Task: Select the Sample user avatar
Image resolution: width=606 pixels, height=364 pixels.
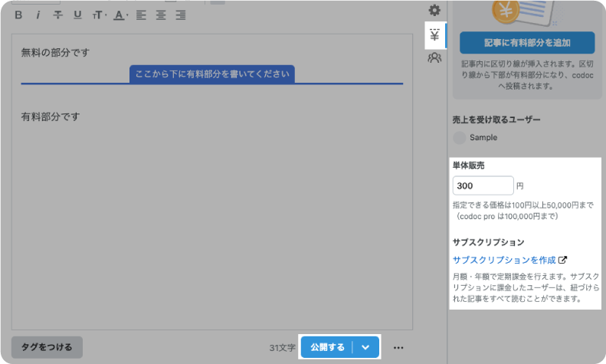Action: 460,138
